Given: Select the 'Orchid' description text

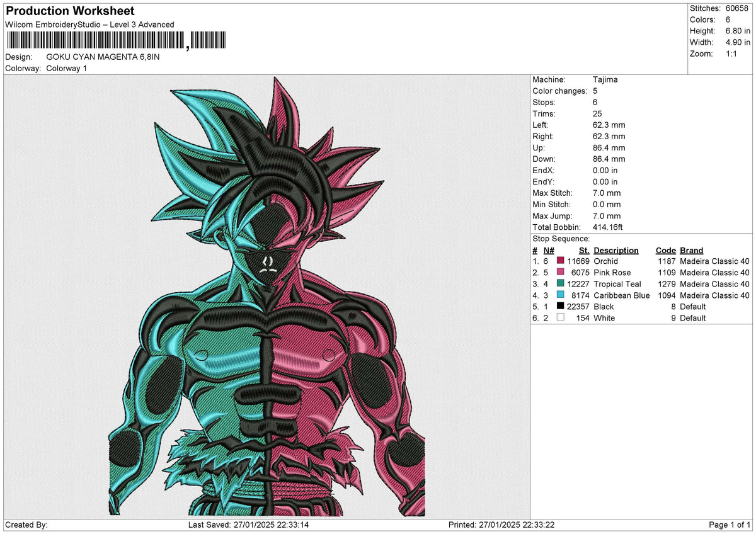Looking at the screenshot, I should tap(606, 261).
